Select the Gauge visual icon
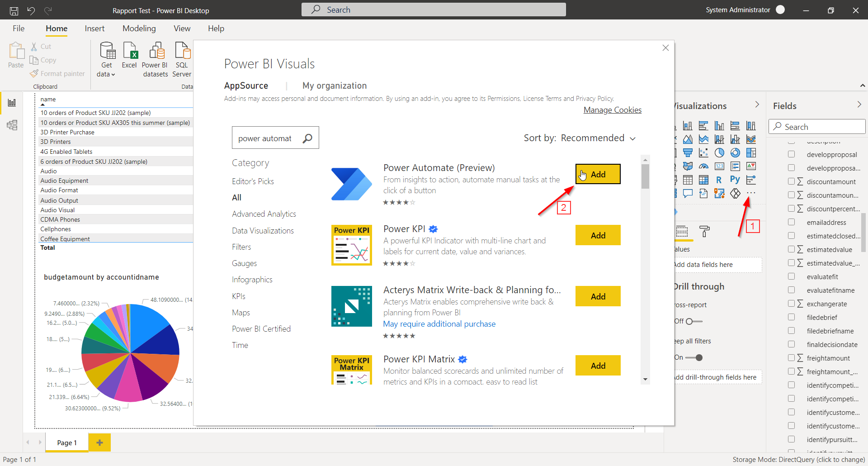The image size is (868, 466). (x=703, y=166)
